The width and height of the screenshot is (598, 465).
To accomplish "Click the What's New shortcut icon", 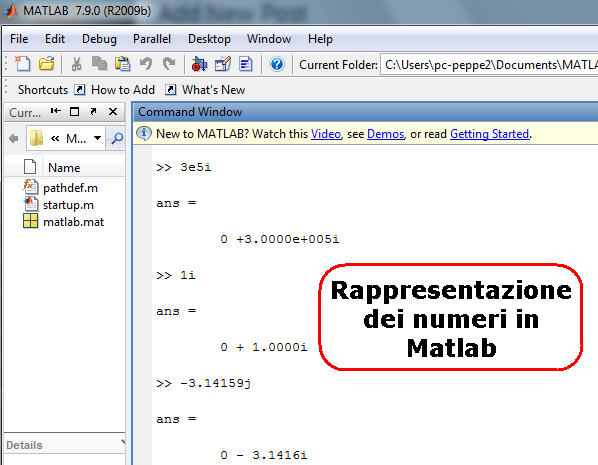I will 170,90.
